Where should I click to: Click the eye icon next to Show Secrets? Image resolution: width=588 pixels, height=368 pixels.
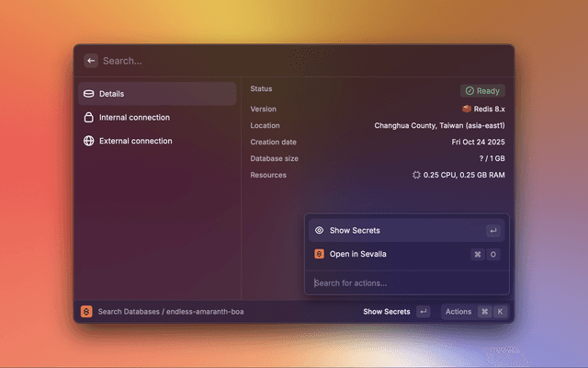(x=319, y=231)
